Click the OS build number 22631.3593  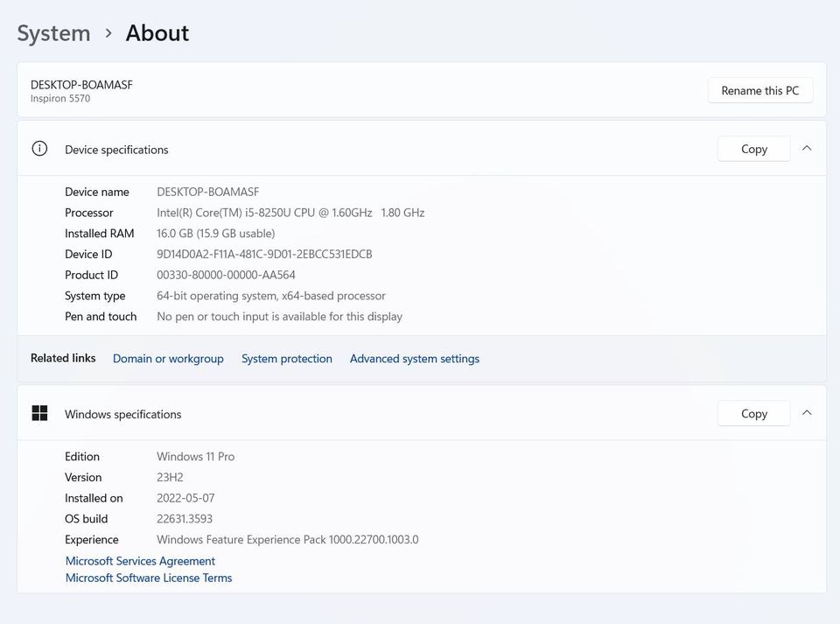coord(185,519)
